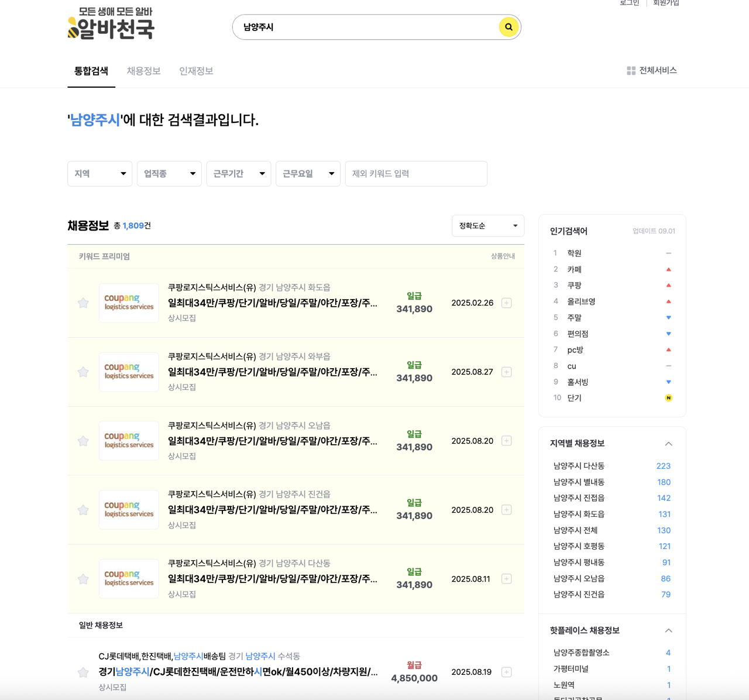Image resolution: width=749 pixels, height=700 pixels.
Task: Click the 일반 채용정보 section label
Action: tap(101, 626)
